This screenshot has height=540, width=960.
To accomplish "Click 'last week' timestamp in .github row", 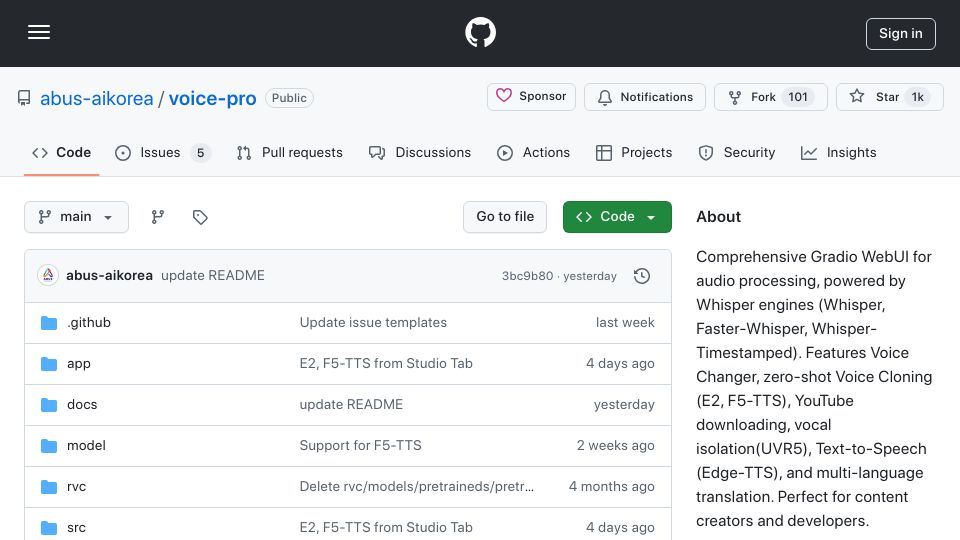I will [625, 323].
